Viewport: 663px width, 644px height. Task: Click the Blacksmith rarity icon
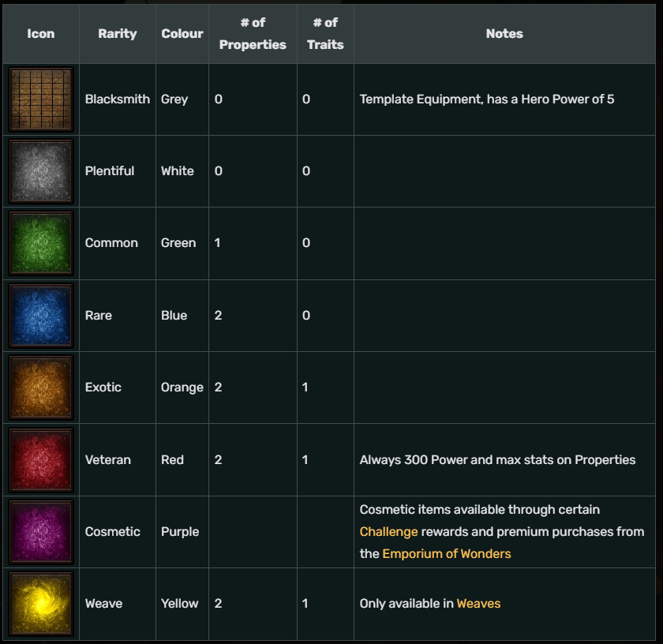tap(41, 99)
